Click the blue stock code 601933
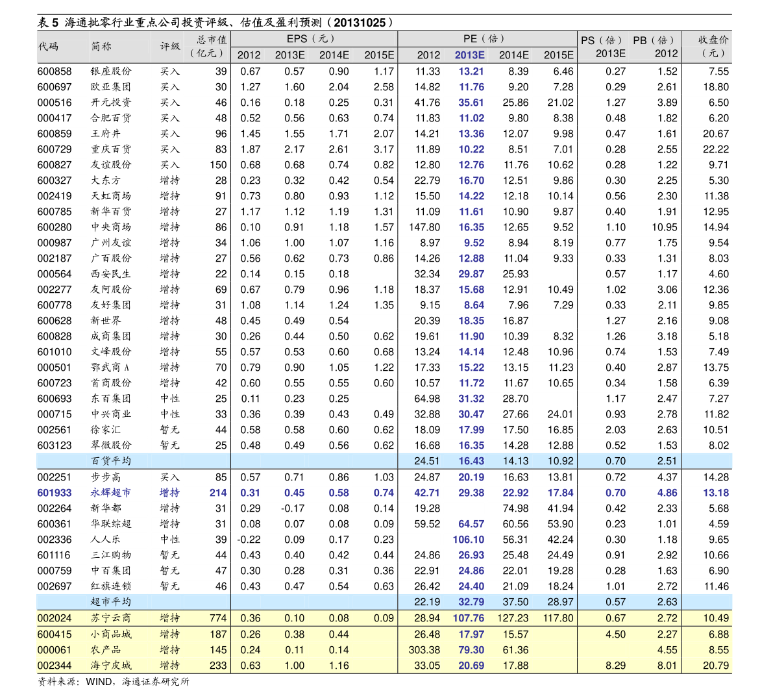 (55, 493)
